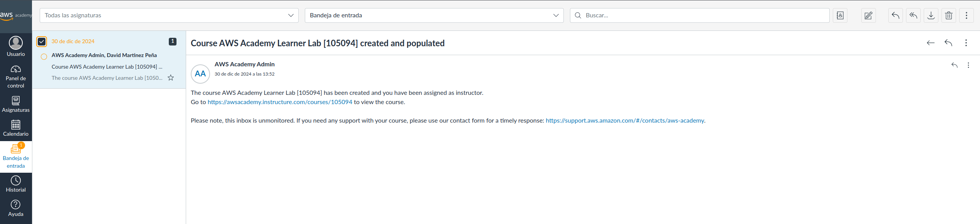
Task: Expand the Todas las asignaturas dropdown
Action: coord(169,15)
